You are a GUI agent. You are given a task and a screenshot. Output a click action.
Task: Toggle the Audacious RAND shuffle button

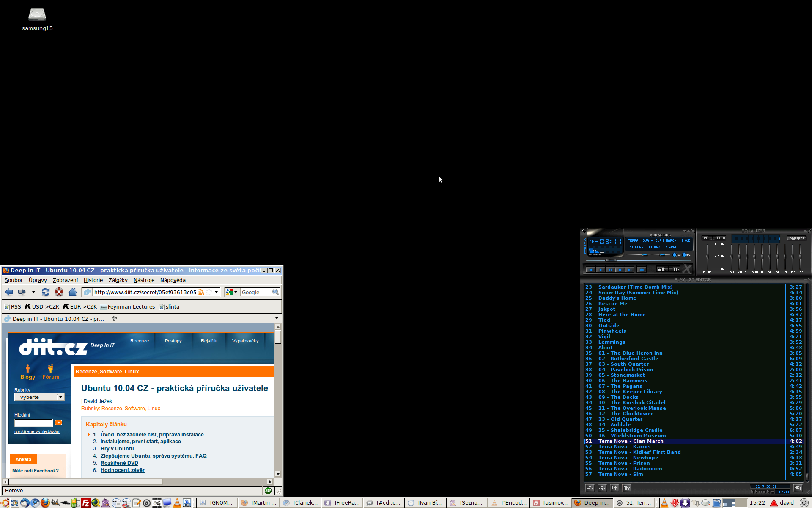[x=661, y=269]
